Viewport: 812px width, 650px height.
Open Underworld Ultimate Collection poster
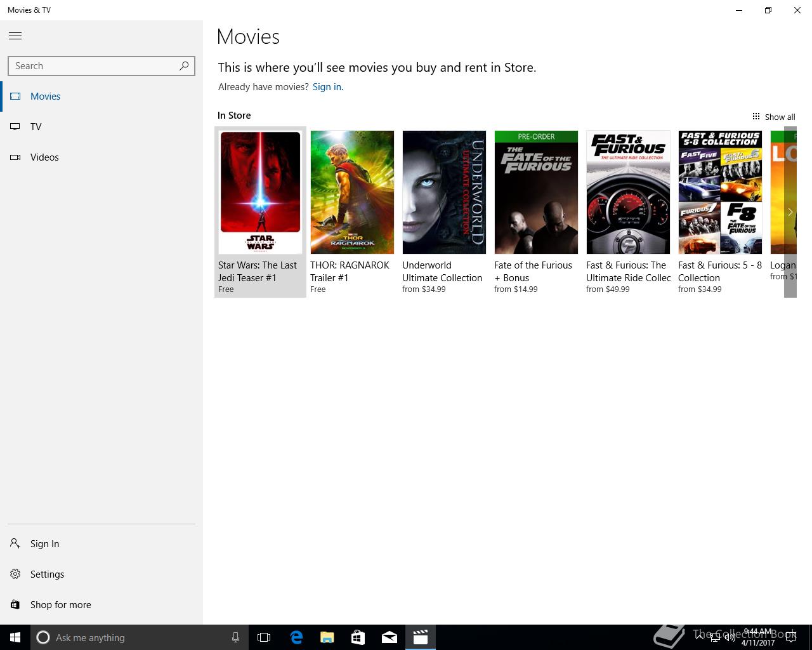pyautogui.click(x=444, y=192)
